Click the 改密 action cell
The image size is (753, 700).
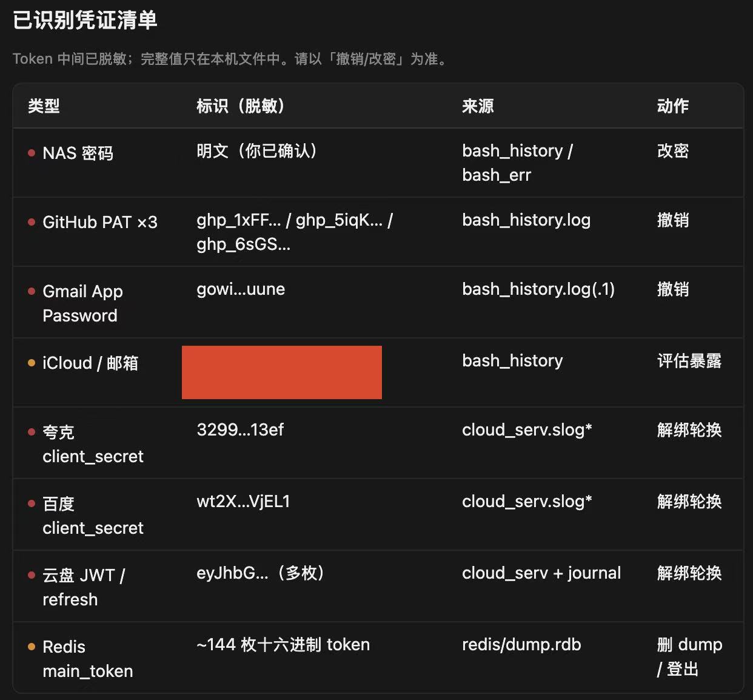pos(673,150)
